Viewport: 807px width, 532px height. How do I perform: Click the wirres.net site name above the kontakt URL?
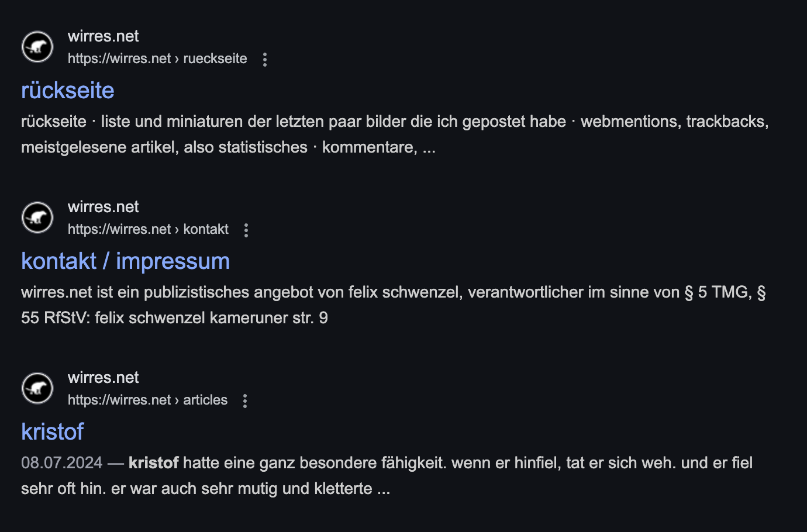[104, 207]
